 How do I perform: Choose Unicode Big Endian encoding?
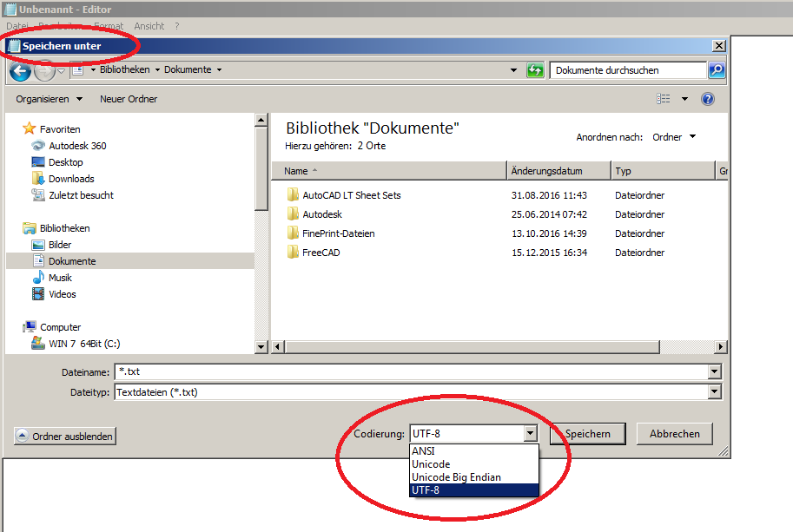click(x=456, y=477)
